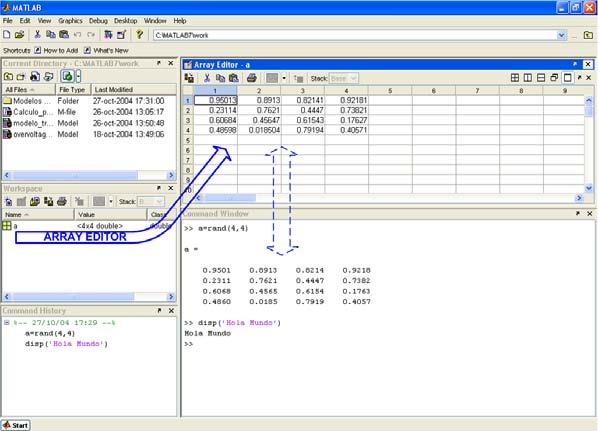Open plot type dropdown arrow in Array Editor

pos(284,78)
